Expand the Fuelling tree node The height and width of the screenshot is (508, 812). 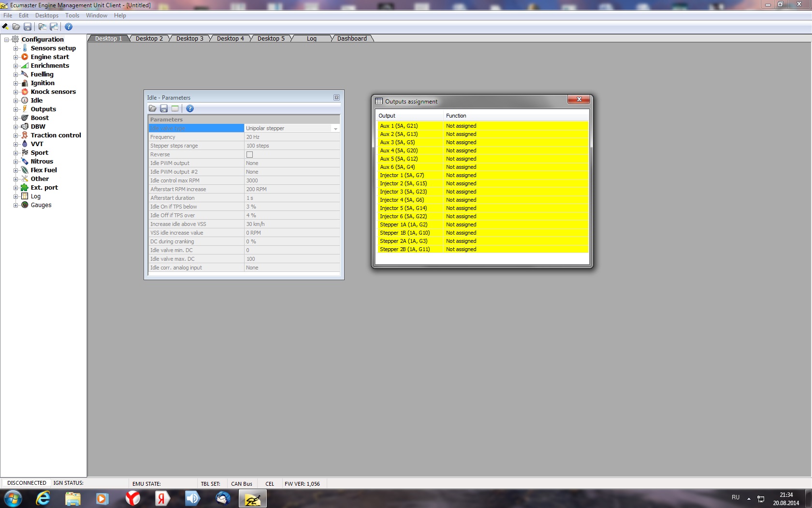pyautogui.click(x=15, y=75)
